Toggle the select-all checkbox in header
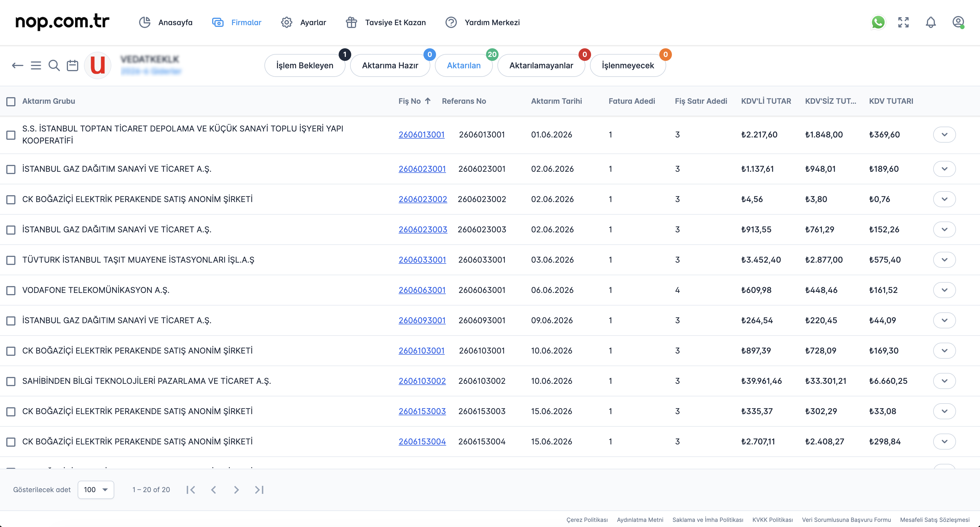Viewport: 980px width, 527px height. [x=11, y=102]
